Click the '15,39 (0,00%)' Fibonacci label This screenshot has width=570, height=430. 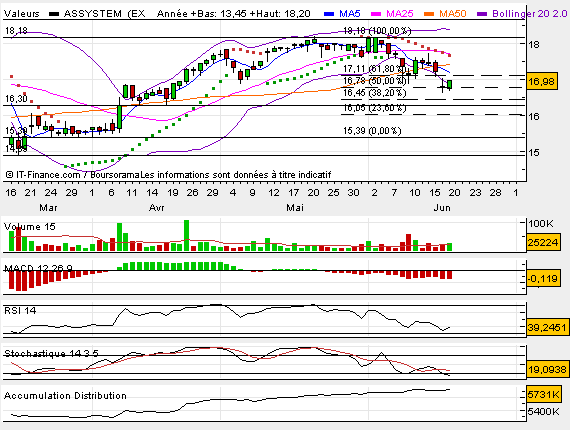pos(372,131)
